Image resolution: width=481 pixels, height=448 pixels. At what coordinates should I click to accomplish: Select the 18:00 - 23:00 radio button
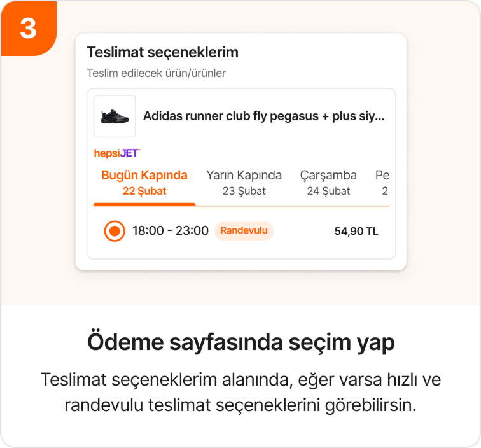115,231
